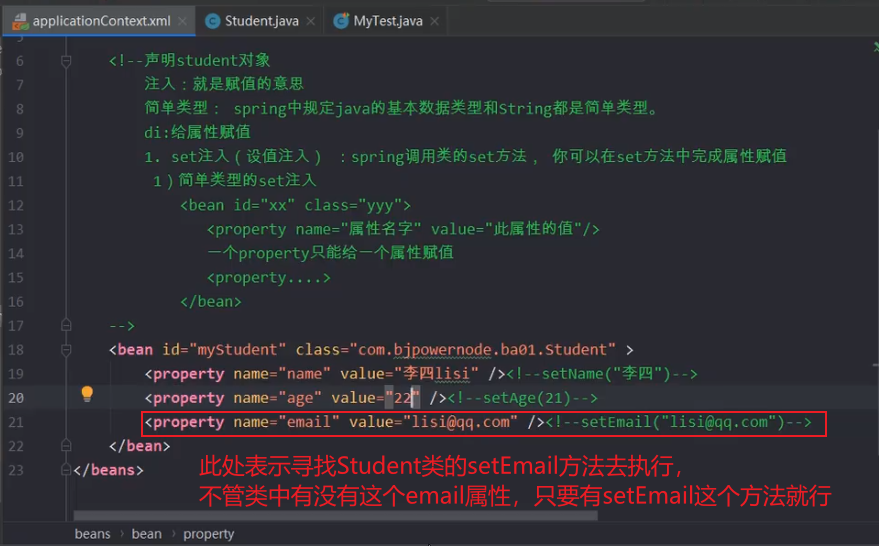Click line number 18 in the gutter

(x=16, y=350)
